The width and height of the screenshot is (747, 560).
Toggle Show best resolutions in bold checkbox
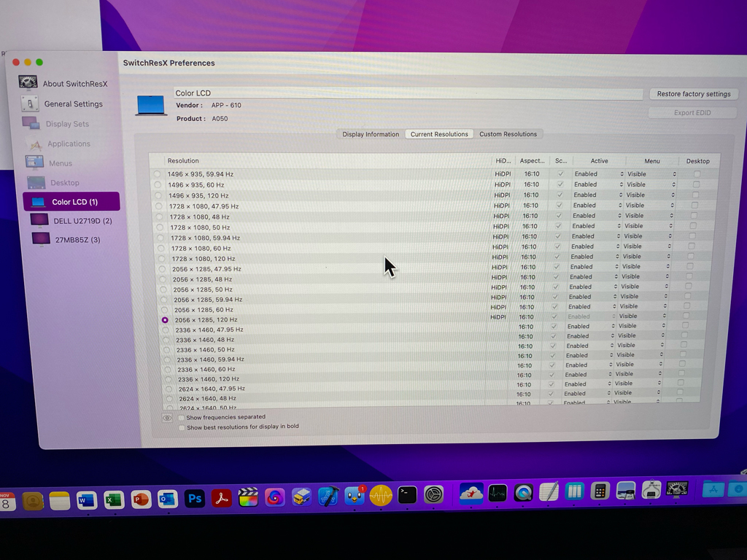[x=182, y=427]
